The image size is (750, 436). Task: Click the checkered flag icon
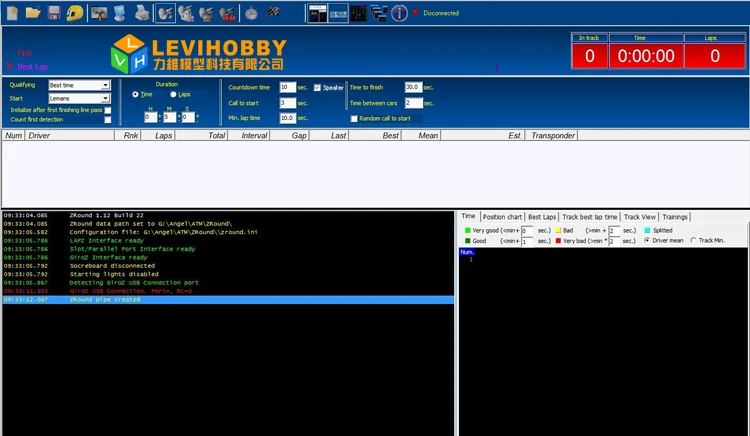click(272, 13)
